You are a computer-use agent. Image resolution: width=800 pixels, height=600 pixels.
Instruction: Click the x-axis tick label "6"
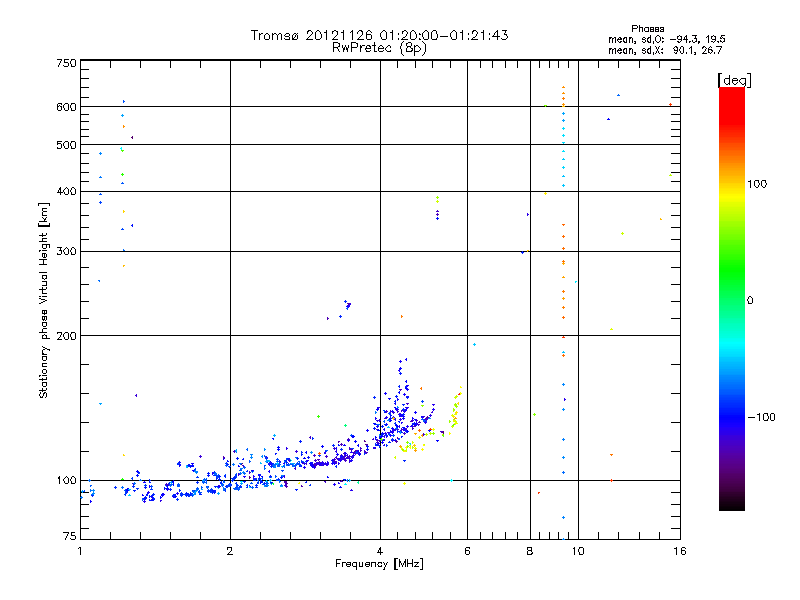pyautogui.click(x=467, y=551)
